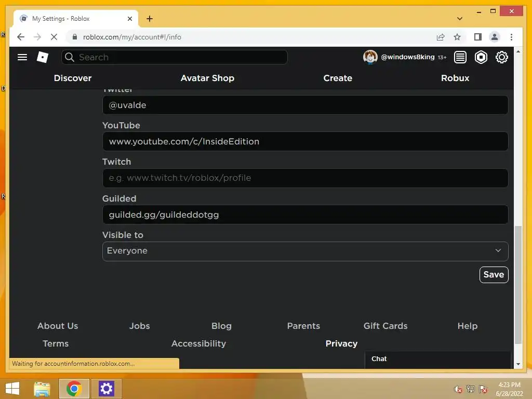Open the Action Center flag icon

coord(483,389)
